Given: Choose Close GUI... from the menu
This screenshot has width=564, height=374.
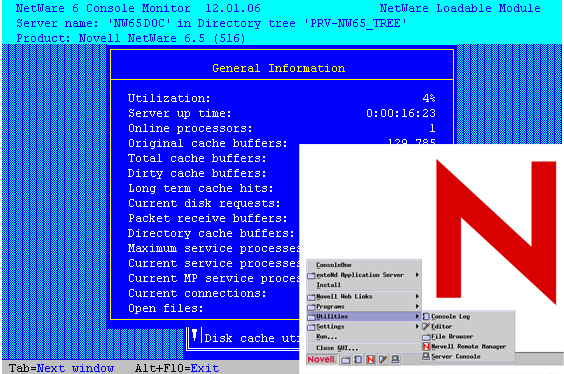Looking at the screenshot, I should [364, 348].
